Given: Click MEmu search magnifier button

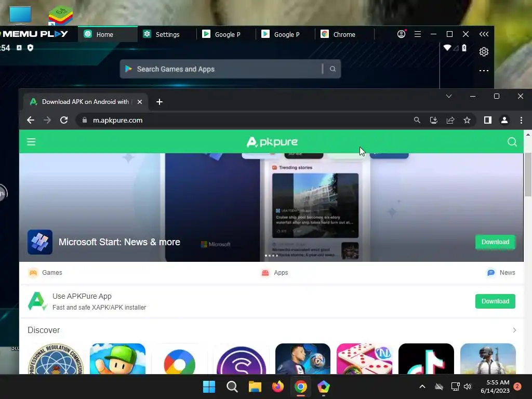Looking at the screenshot, I should click(333, 69).
